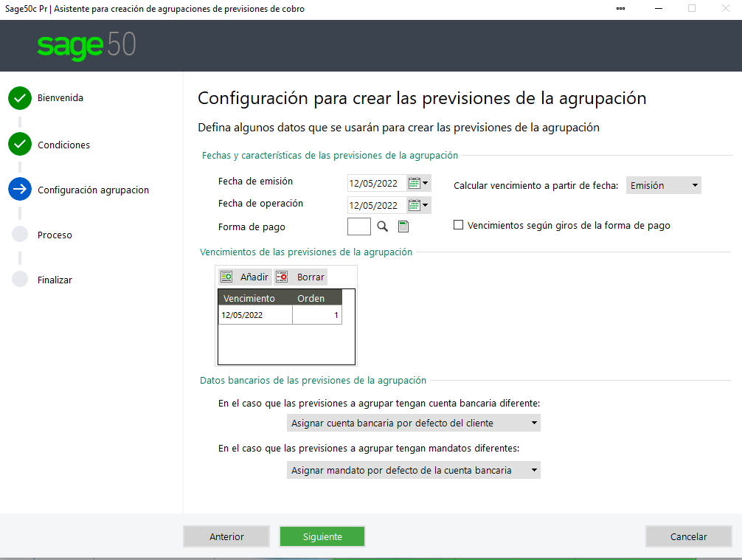Select the Proceso step label
This screenshot has width=742, height=560.
(55, 235)
